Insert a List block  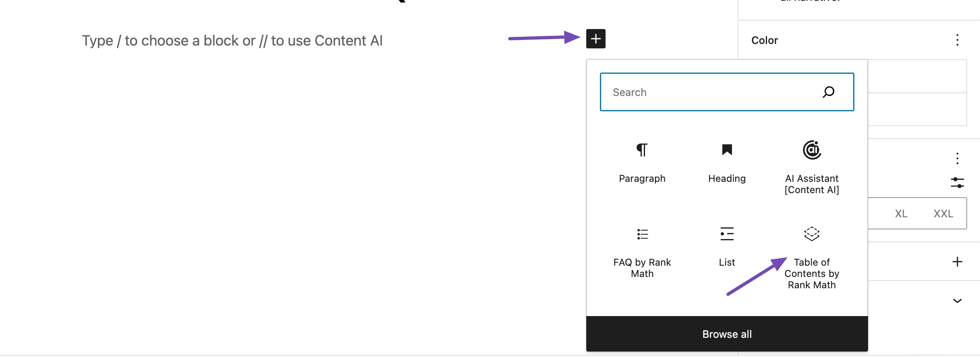point(727,246)
